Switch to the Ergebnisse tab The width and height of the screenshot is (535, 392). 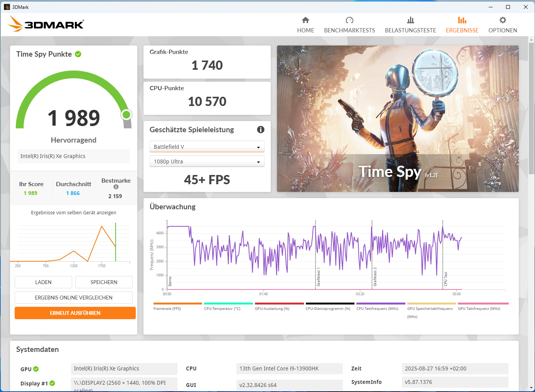click(462, 25)
